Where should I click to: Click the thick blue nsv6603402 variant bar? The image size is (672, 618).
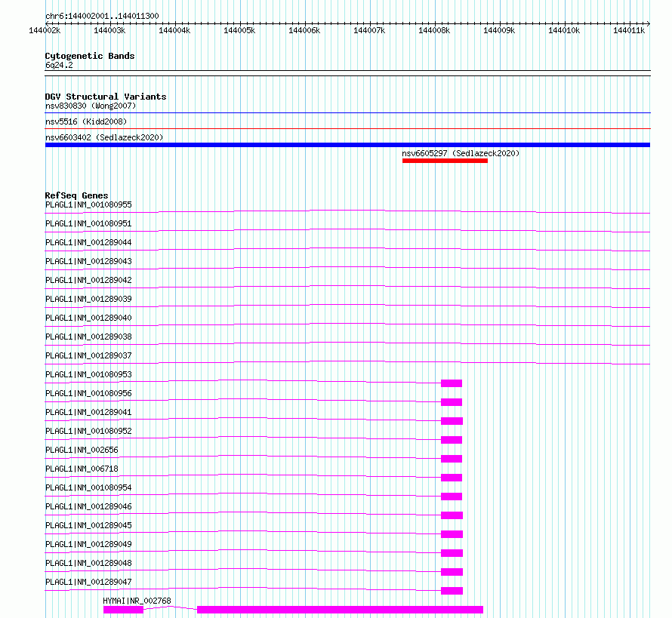347,145
